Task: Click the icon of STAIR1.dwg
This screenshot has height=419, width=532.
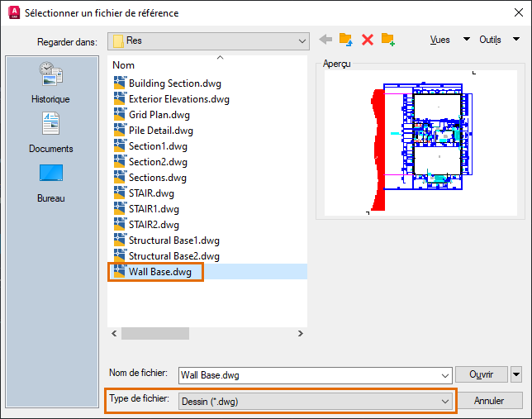Action: (120, 209)
